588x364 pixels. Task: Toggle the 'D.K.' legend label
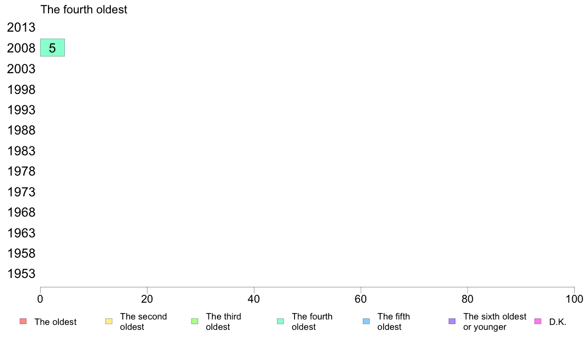557,322
